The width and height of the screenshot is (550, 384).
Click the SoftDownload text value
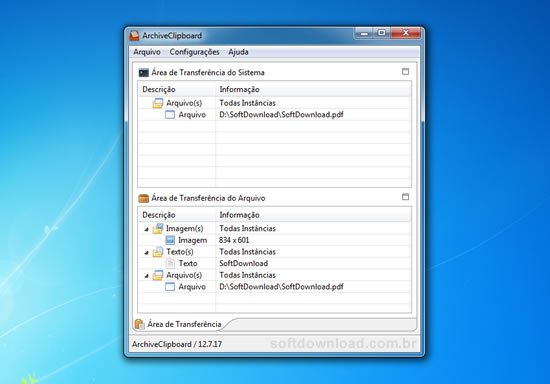tap(243, 263)
